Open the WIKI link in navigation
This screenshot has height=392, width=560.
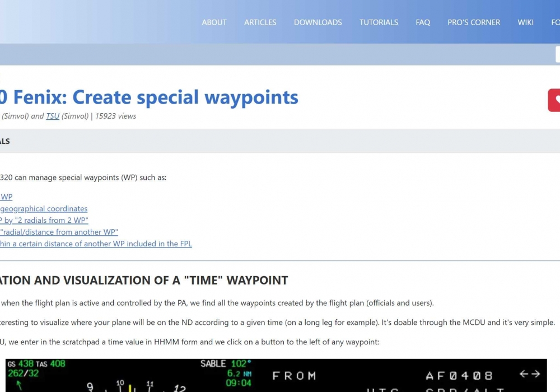click(x=525, y=22)
